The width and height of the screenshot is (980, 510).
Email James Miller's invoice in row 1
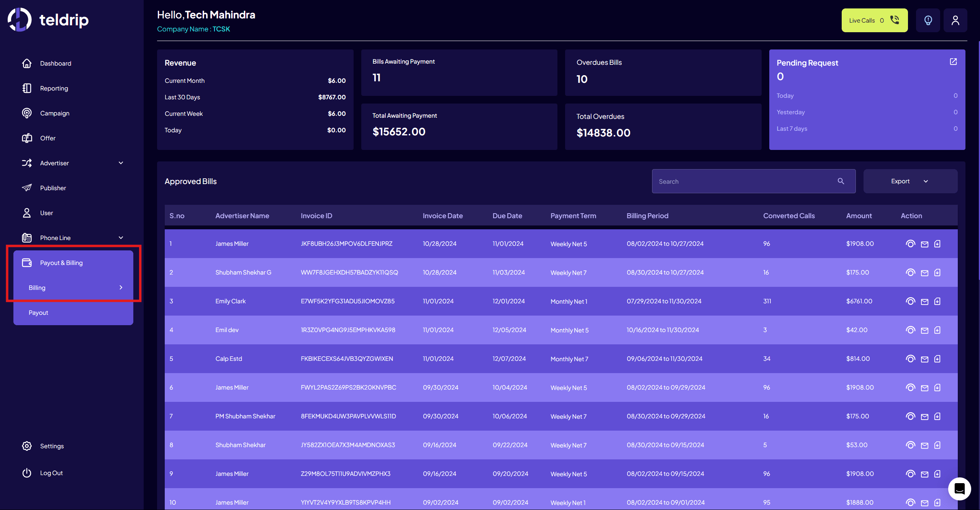924,244
